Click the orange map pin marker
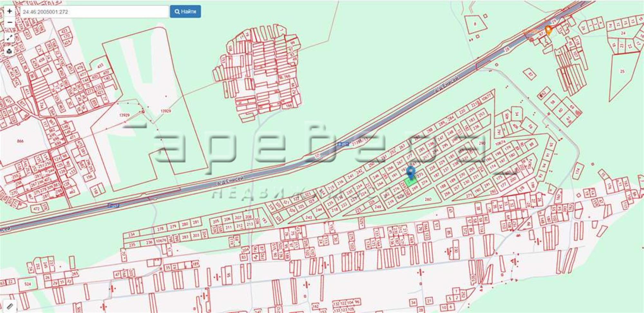This screenshot has width=644, height=313. coord(548,31)
